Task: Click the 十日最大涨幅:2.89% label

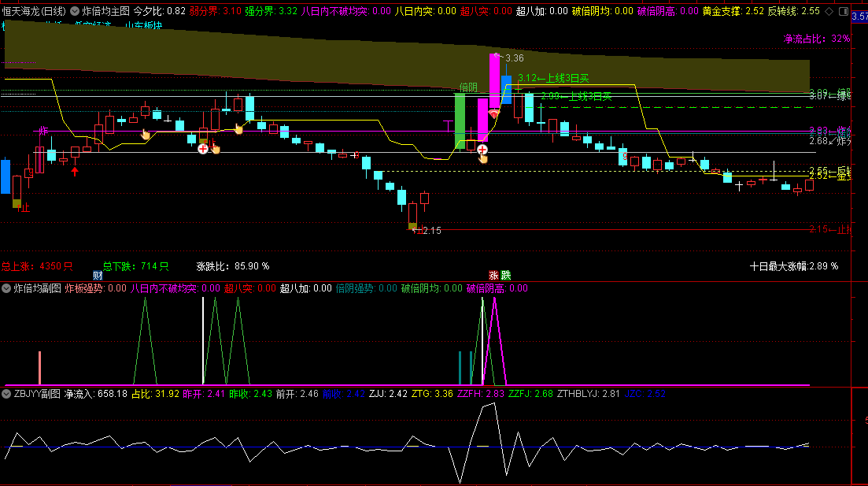Action: 794,266
